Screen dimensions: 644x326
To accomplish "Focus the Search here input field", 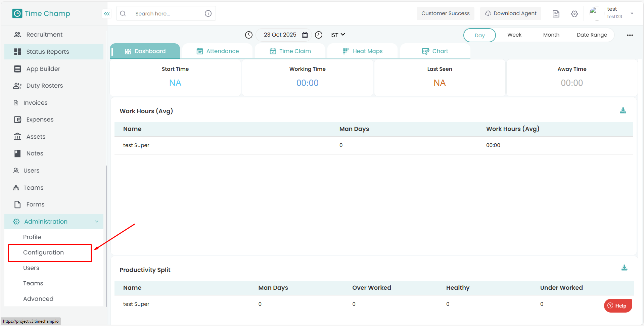I will (166, 14).
